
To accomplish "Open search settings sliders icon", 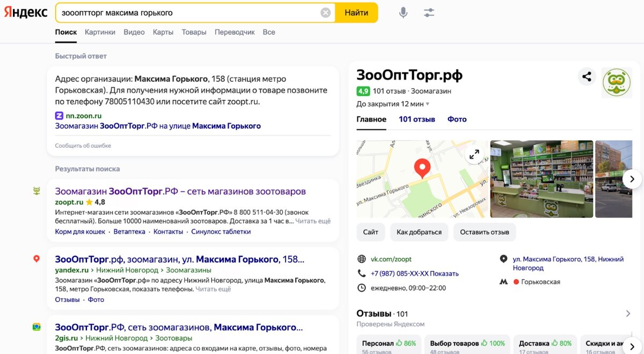I will pyautogui.click(x=429, y=12).
